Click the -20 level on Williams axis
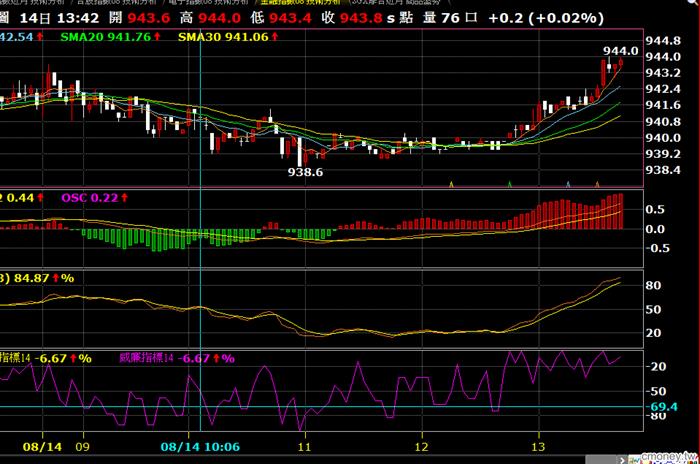This screenshot has height=464, width=700. [x=656, y=367]
